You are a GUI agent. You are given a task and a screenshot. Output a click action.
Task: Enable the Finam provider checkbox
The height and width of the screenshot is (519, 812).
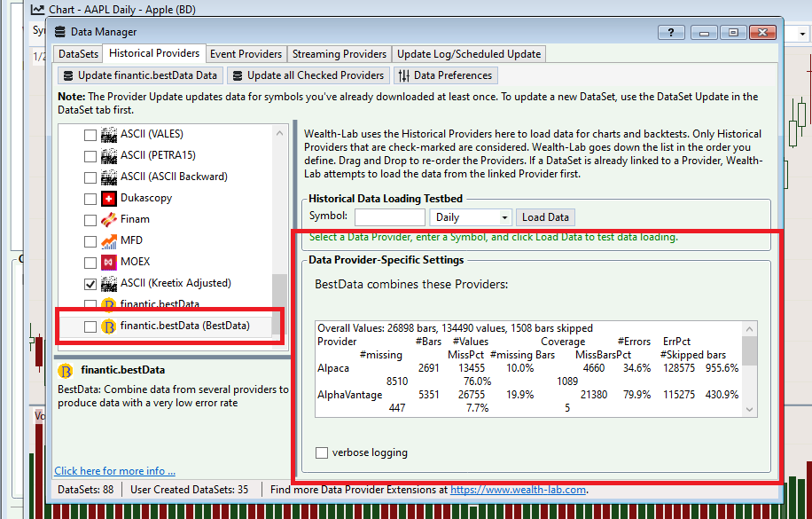click(x=90, y=220)
